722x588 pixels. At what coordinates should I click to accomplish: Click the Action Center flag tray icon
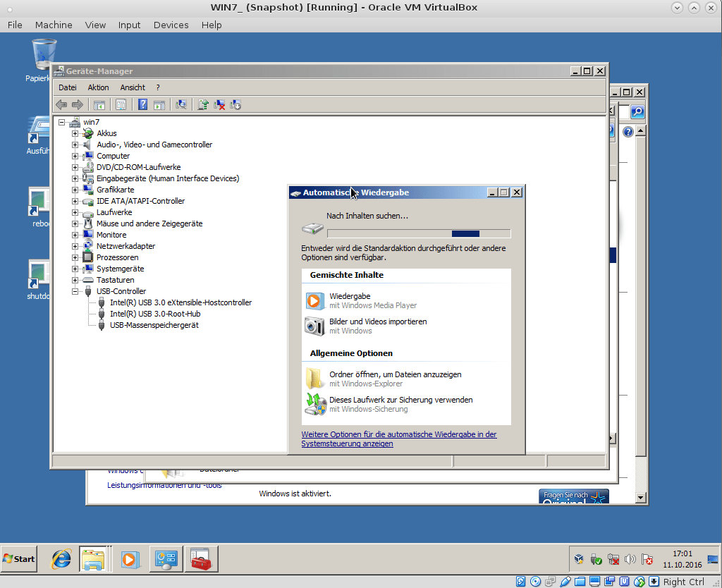[647, 560]
